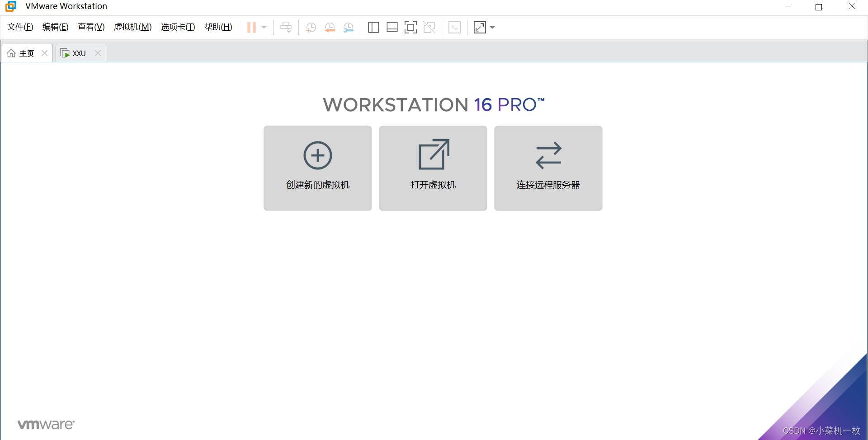This screenshot has height=440, width=868.
Task: Toggle the thumbnail bar icon
Action: 392,28
